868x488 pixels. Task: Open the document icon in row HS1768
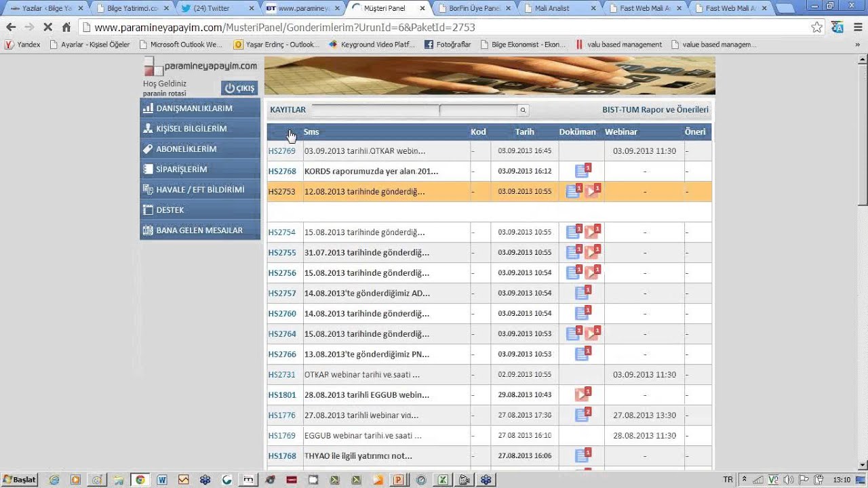(583, 455)
